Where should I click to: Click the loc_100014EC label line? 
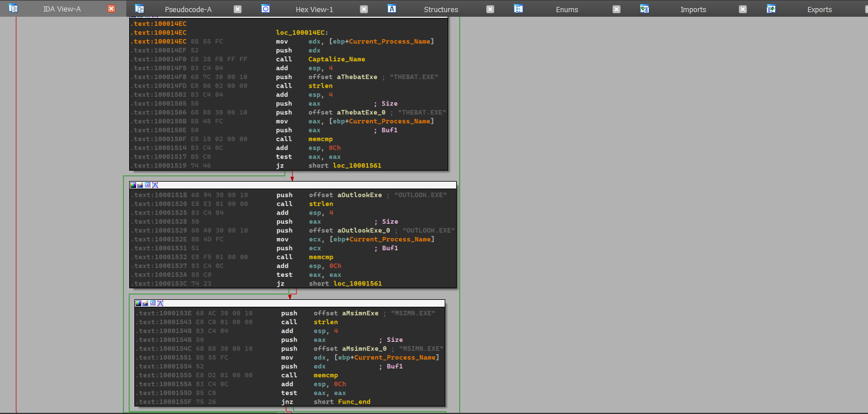(302, 33)
